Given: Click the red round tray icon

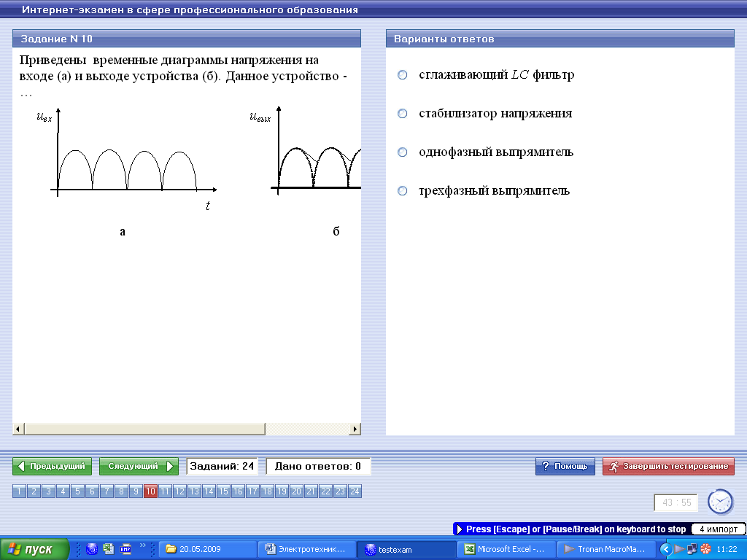Looking at the screenshot, I should [705, 550].
